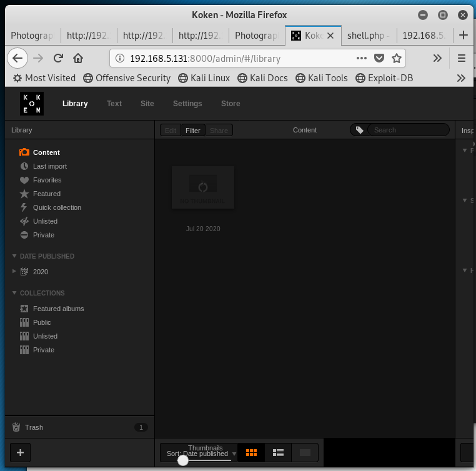Image resolution: width=476 pixels, height=471 pixels.
Task: Collapse first Inspector section triangle
Action: point(465,150)
